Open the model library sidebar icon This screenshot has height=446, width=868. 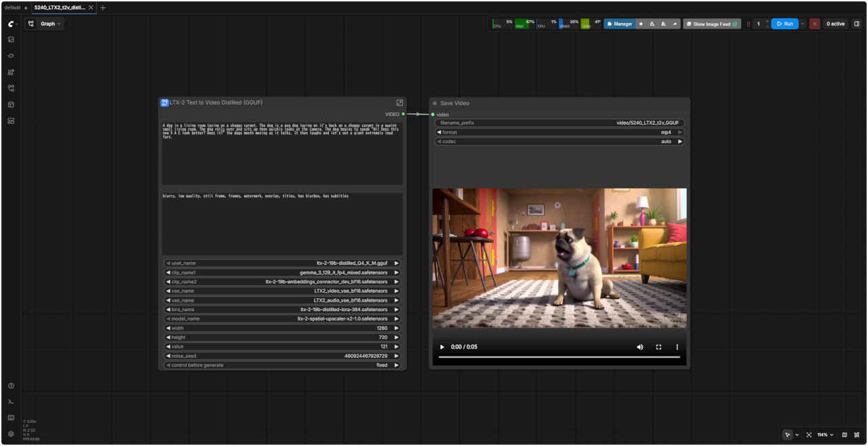click(x=11, y=72)
